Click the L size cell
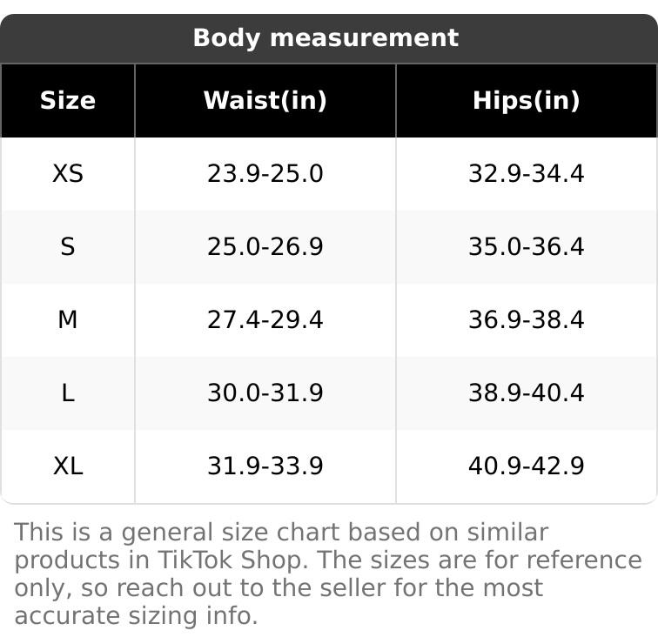 [68, 393]
